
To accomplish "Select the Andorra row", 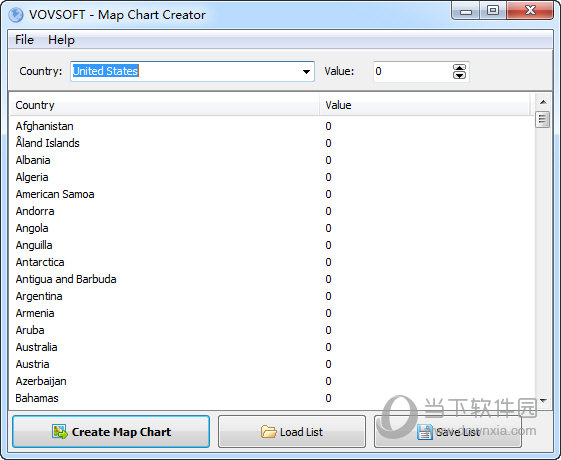I will coord(272,211).
